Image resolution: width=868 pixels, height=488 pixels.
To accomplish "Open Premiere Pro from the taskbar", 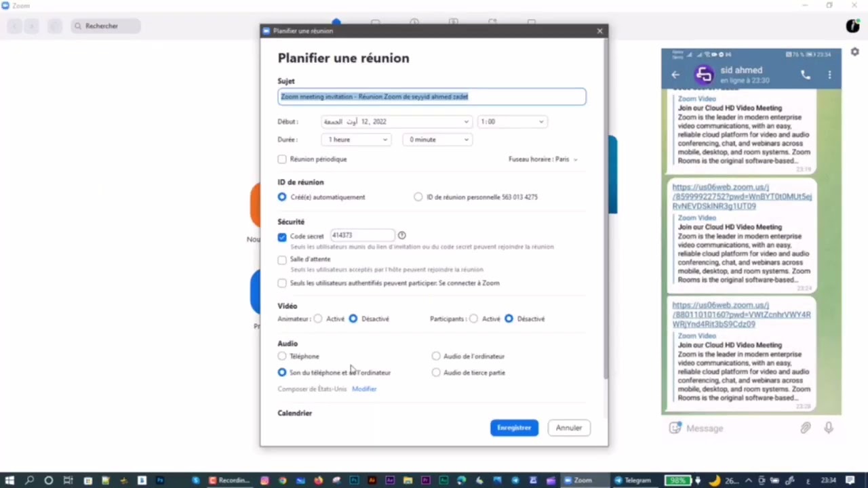I will click(x=425, y=481).
